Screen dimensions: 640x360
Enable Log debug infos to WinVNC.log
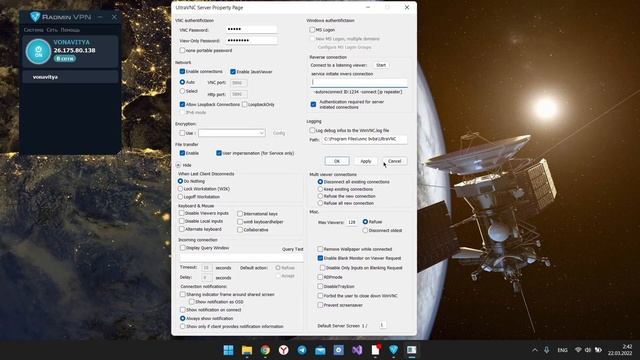[x=312, y=131]
